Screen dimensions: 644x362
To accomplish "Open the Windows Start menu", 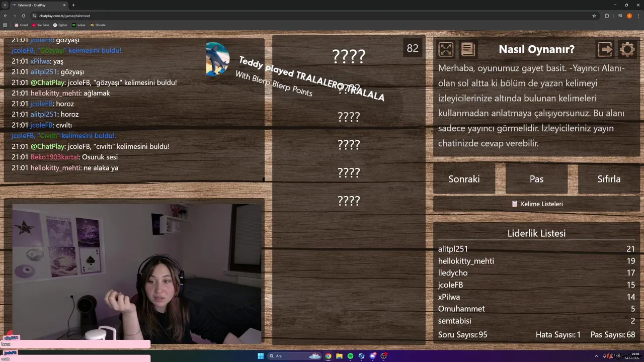I will [261, 356].
